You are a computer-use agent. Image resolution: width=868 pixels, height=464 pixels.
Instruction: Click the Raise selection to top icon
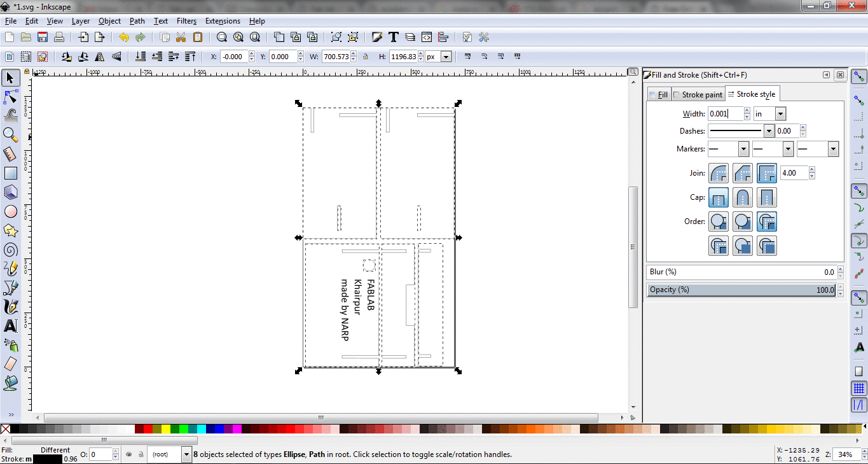(x=189, y=57)
